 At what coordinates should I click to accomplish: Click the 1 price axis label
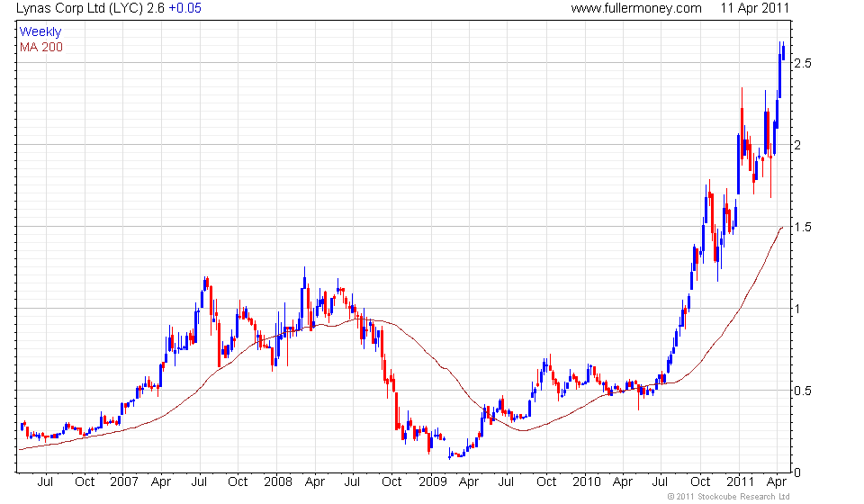click(x=797, y=309)
